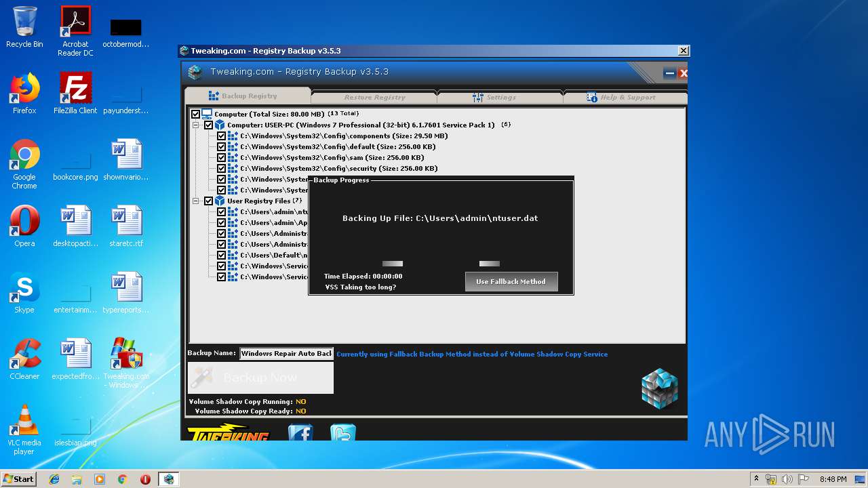The height and width of the screenshot is (488, 868).
Task: Open Google Chrome desktop shortcut
Action: pyautogui.click(x=24, y=164)
